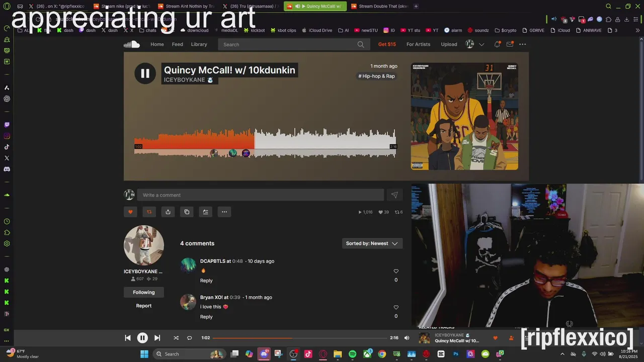Open the more options ellipsis under comment box
The height and width of the screenshot is (362, 644).
(224, 212)
